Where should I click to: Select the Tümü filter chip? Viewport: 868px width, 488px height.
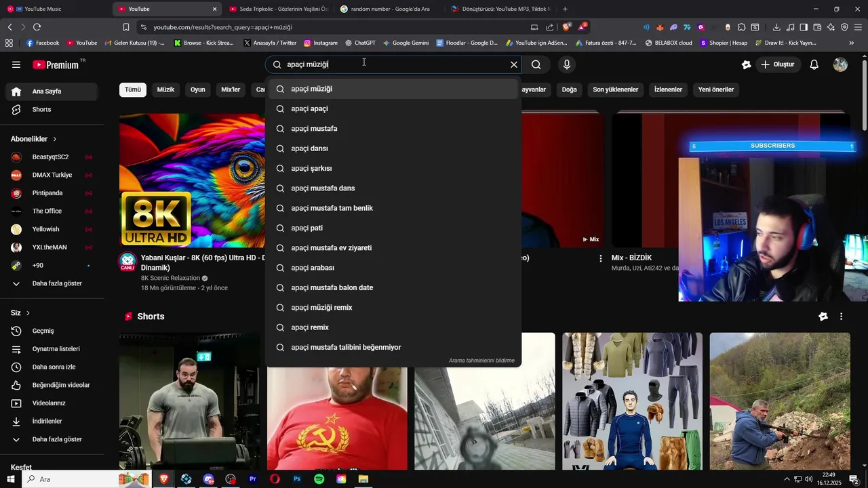[133, 89]
